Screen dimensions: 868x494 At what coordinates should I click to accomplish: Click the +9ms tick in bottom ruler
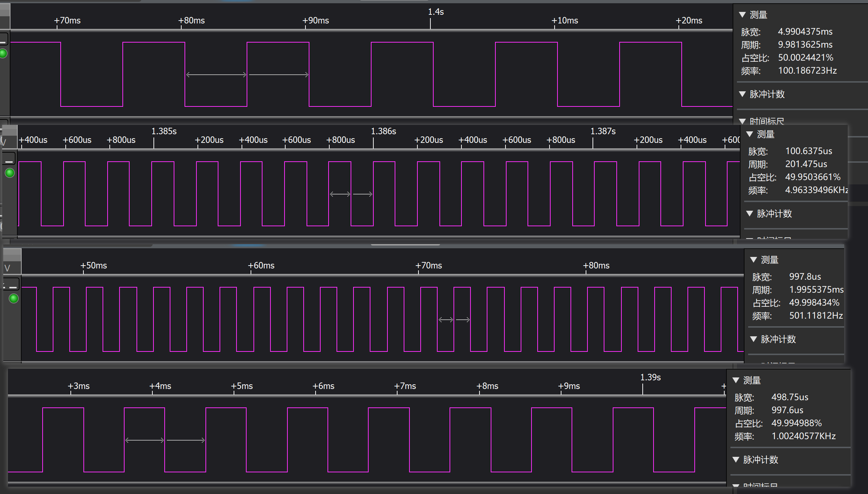point(569,386)
